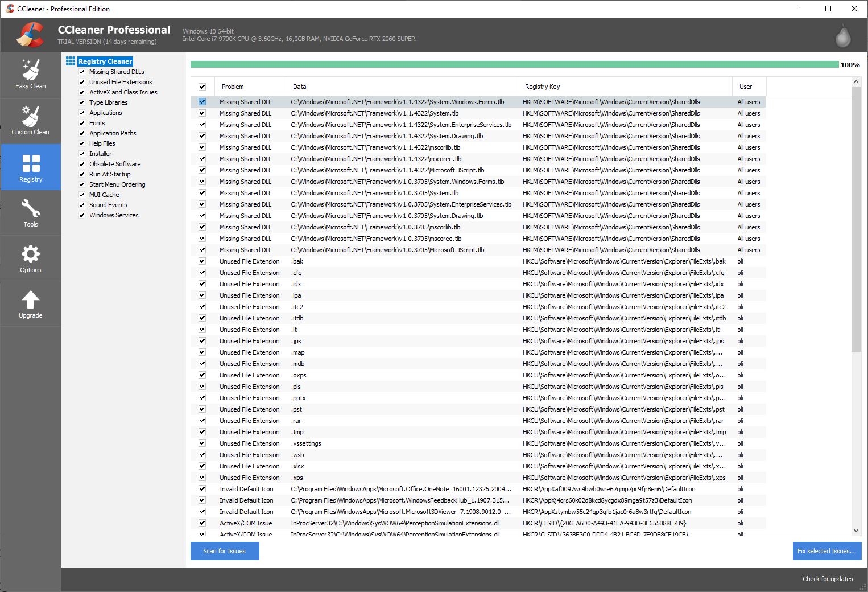
Task: Toggle Start Menu Ordering checkbox
Action: [x=82, y=184]
